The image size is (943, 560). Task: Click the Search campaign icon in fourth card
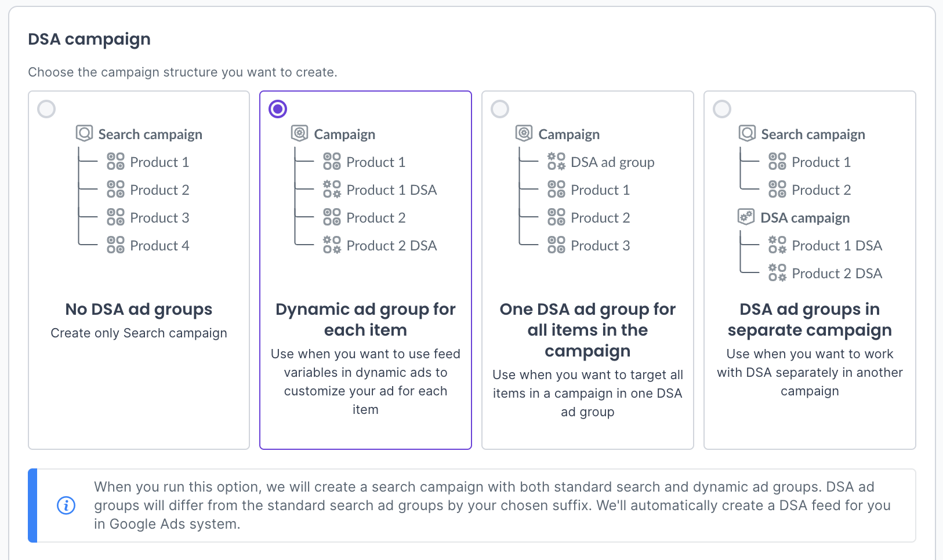click(747, 134)
